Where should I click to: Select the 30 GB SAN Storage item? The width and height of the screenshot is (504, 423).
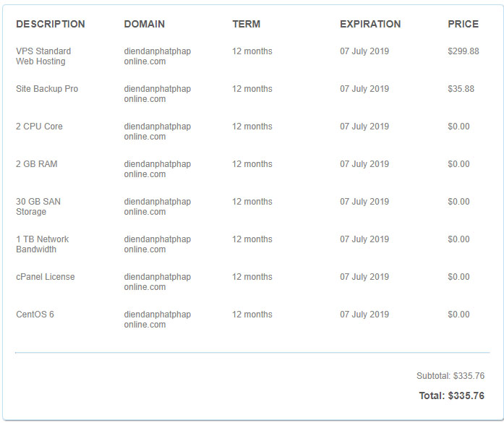coord(38,207)
